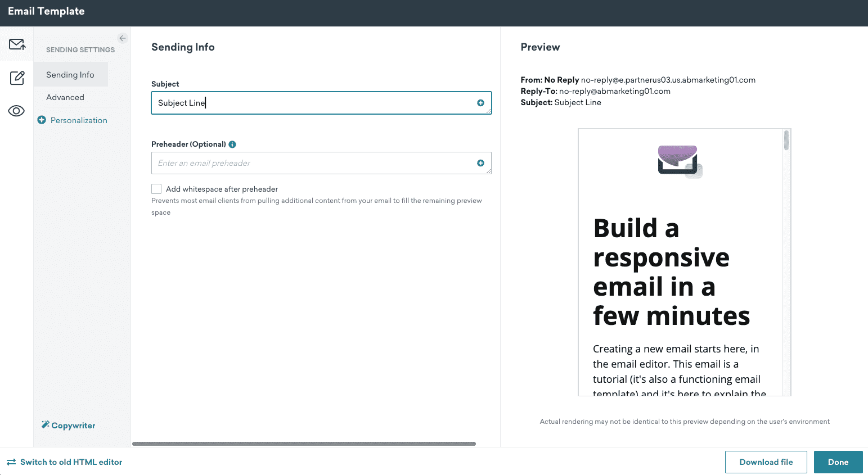Click the Done button
The width and height of the screenshot is (868, 475).
(x=838, y=462)
